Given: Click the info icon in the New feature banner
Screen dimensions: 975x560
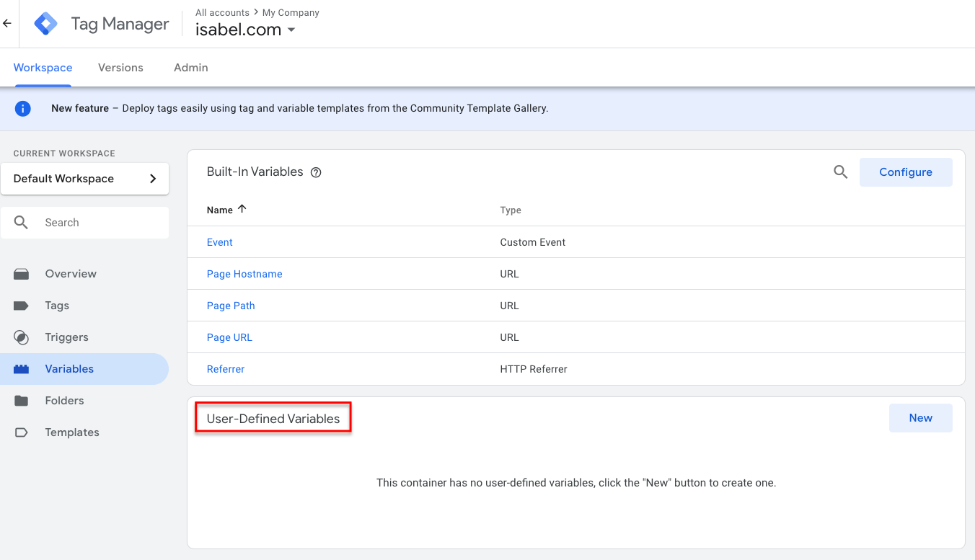Looking at the screenshot, I should tap(23, 109).
